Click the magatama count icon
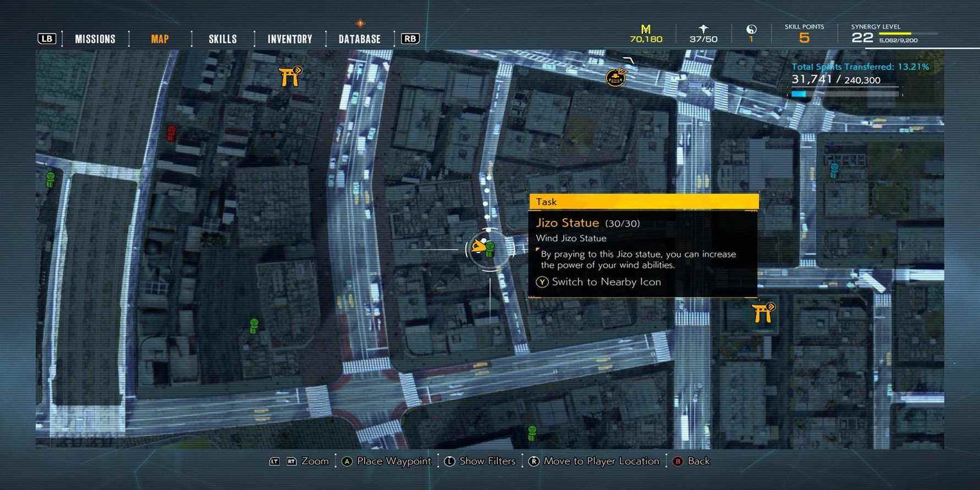The height and width of the screenshot is (490, 980). 751,29
